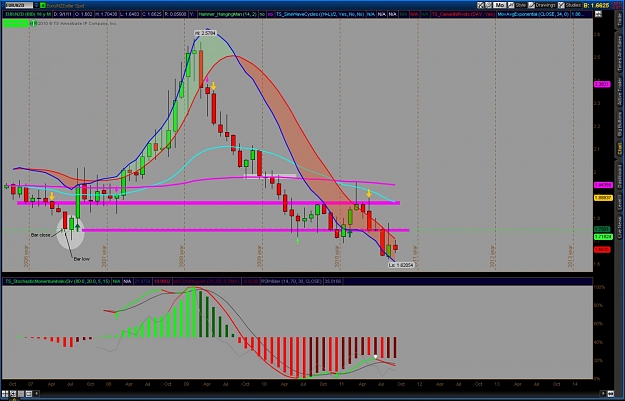The width and height of the screenshot is (625, 401).
Task: Click the yellow 1.88837 price axis label
Action: pos(603,198)
